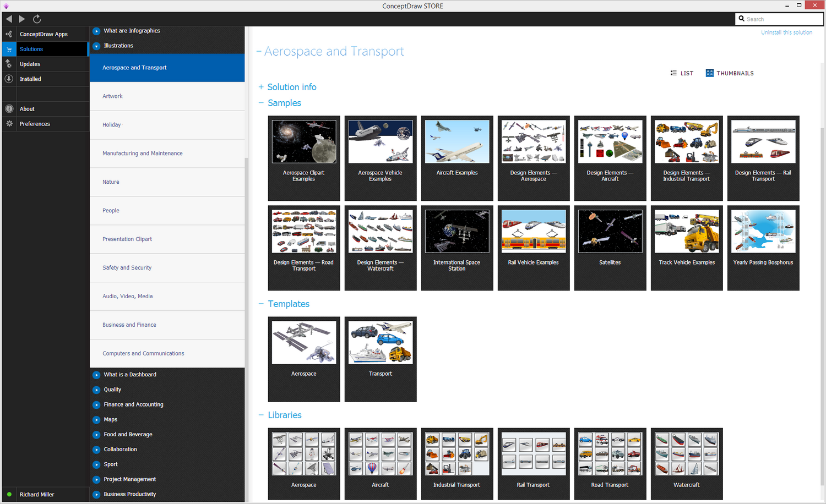
Task: Click the refresh icon in toolbar
Action: click(x=37, y=19)
